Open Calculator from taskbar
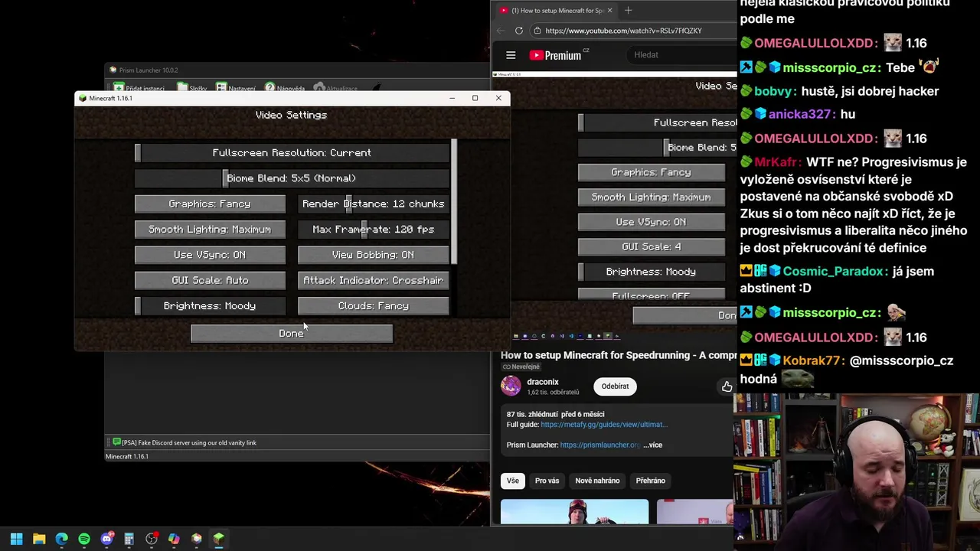 [x=129, y=539]
